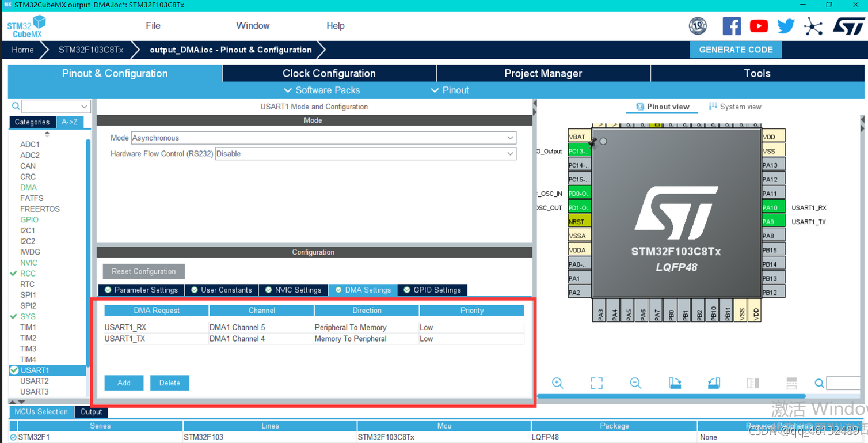Open the User Constants tab
The height and width of the screenshot is (443, 868).
click(x=222, y=290)
